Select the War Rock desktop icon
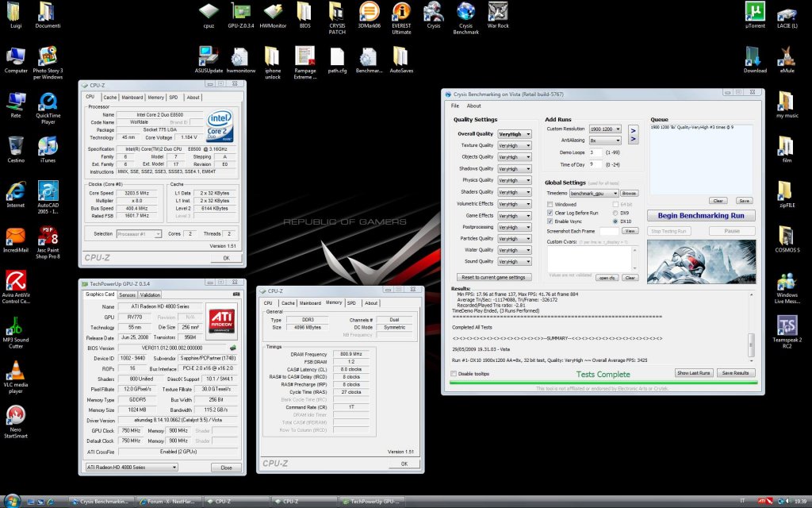The width and height of the screenshot is (812, 508). [x=498, y=15]
